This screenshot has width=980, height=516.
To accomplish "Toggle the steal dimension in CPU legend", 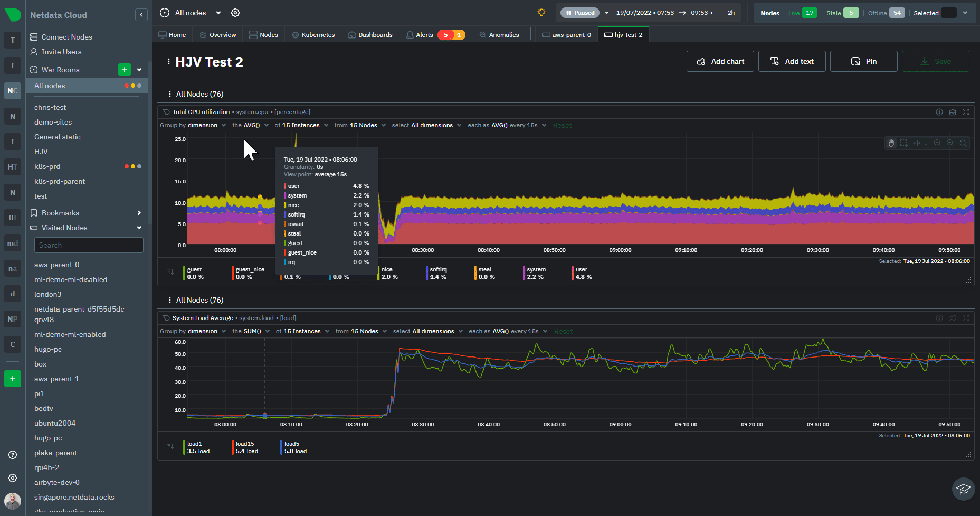I will (x=486, y=273).
